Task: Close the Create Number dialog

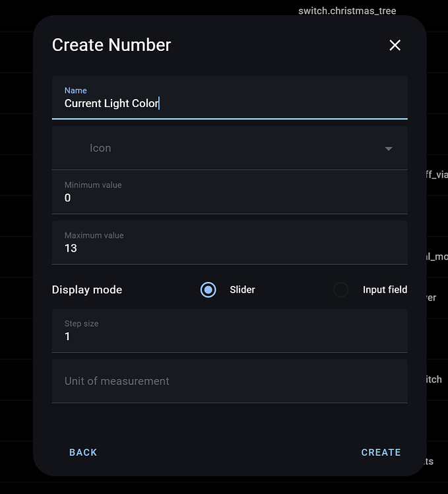Action: coord(395,45)
